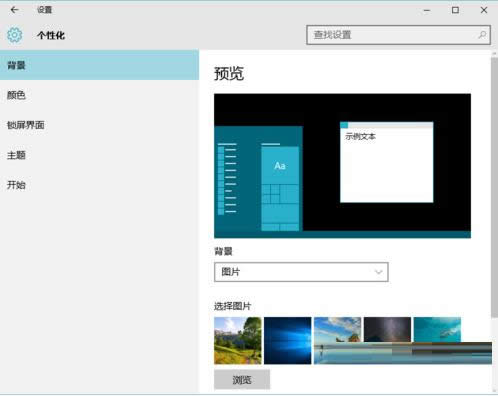Maximize the settings window
The width and height of the screenshot is (498, 396).
[x=455, y=10]
